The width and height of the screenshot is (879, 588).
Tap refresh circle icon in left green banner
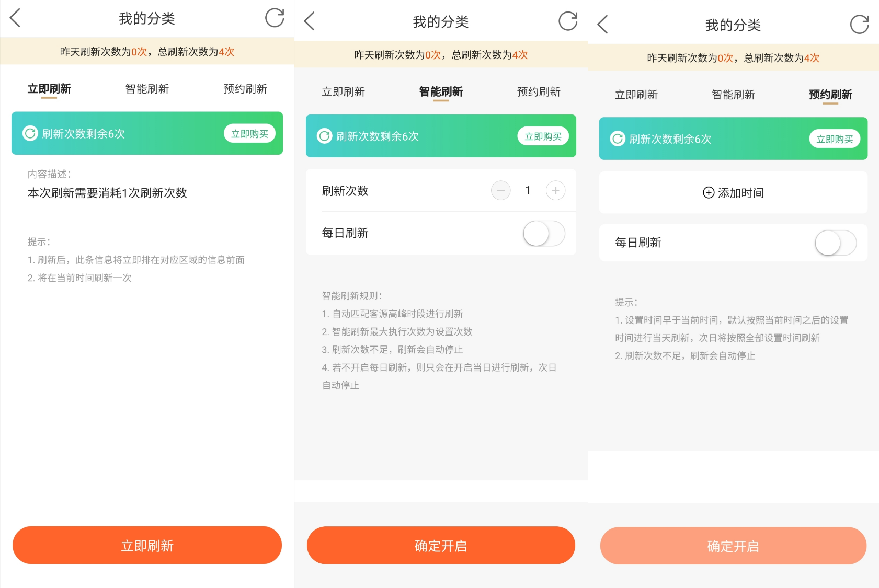point(30,134)
